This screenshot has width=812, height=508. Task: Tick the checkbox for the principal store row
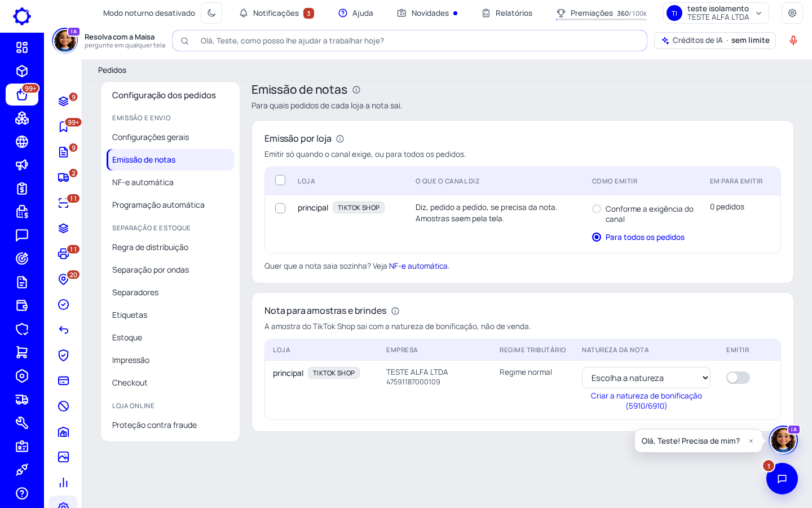click(x=280, y=208)
